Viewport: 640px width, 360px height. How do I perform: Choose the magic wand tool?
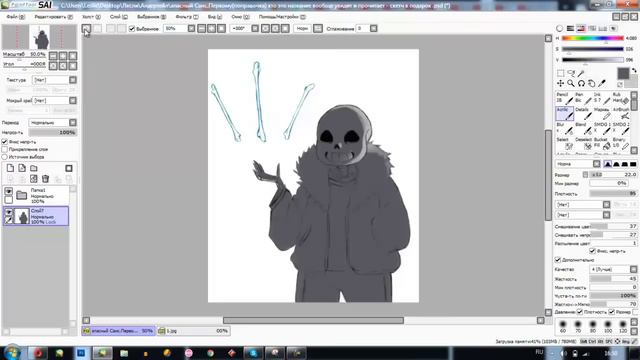(581, 73)
